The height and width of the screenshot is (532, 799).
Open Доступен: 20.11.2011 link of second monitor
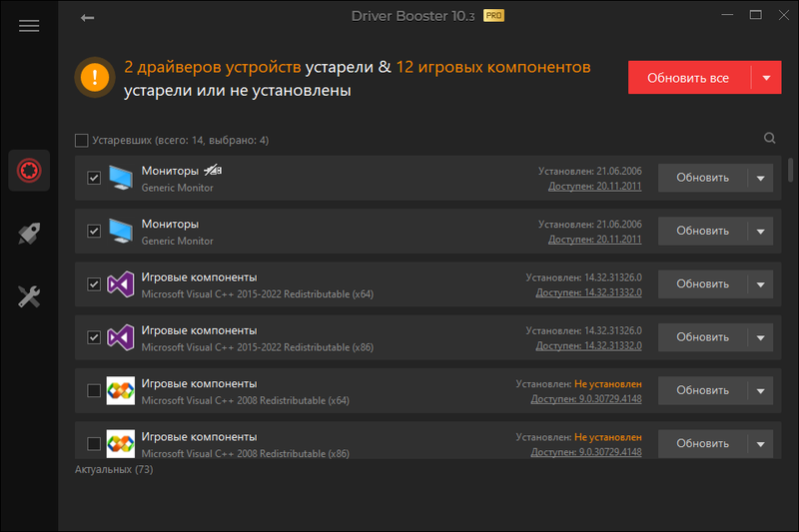pyautogui.click(x=594, y=240)
